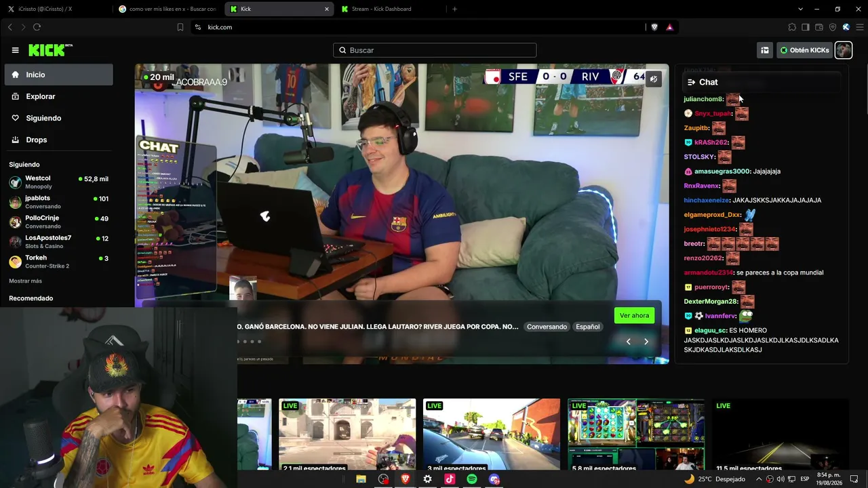
Task: Click the Ver ahora button
Action: click(634, 315)
